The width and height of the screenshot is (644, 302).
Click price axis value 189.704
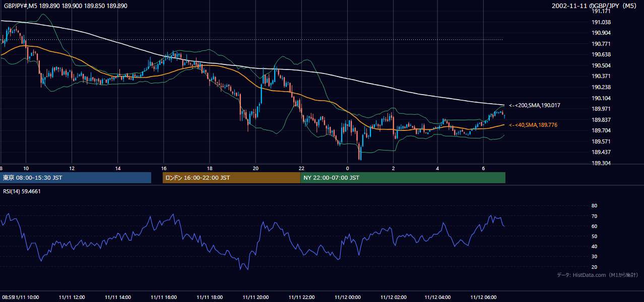(x=601, y=130)
